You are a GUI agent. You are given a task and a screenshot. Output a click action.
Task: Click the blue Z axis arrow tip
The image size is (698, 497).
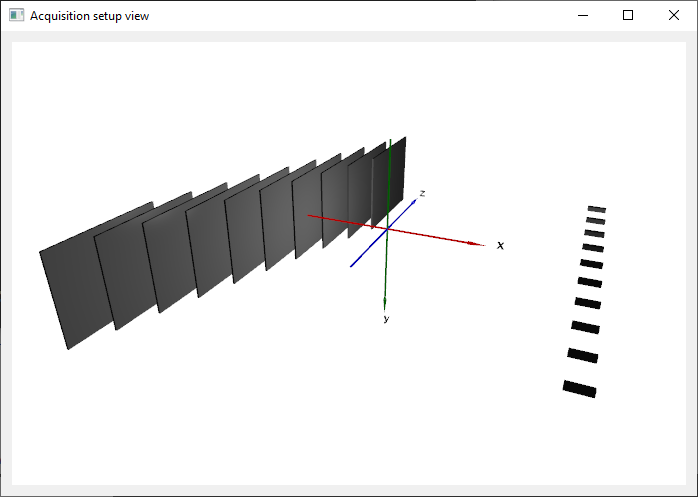(x=414, y=202)
